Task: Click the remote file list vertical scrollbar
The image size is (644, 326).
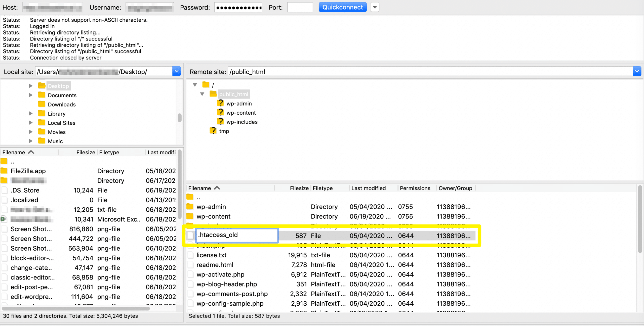Action: tap(640, 219)
